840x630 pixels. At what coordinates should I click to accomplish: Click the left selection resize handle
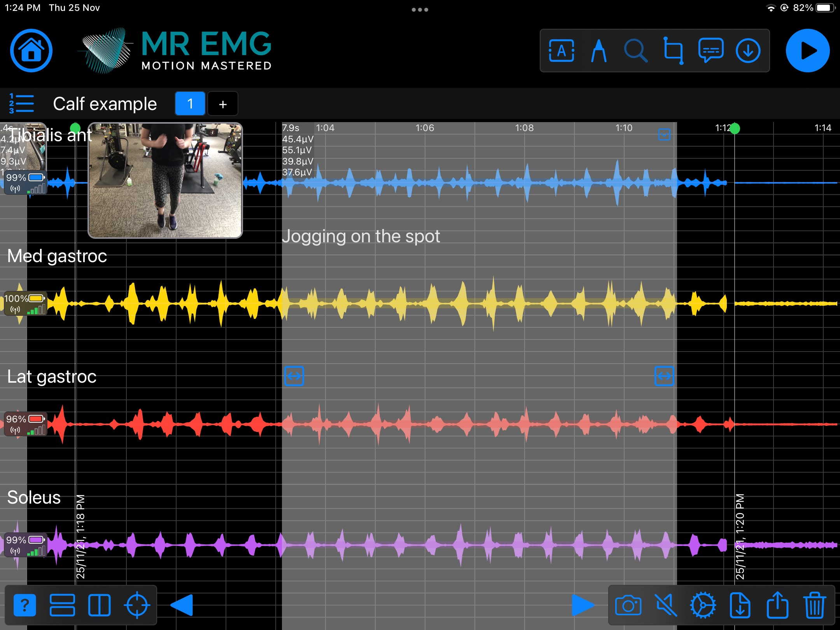pos(294,376)
